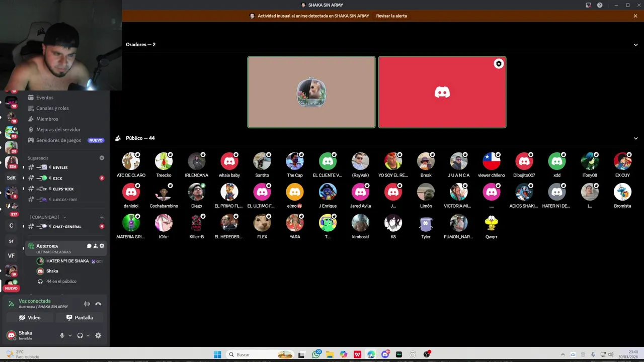Click the Shaka user profile panel
The height and width of the screenshot is (362, 644).
pyautogui.click(x=25, y=335)
